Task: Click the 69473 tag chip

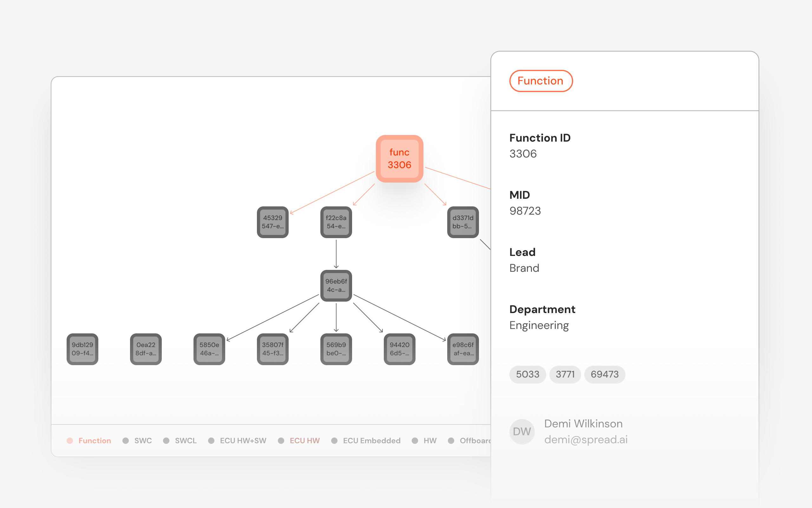Action: [x=605, y=374]
